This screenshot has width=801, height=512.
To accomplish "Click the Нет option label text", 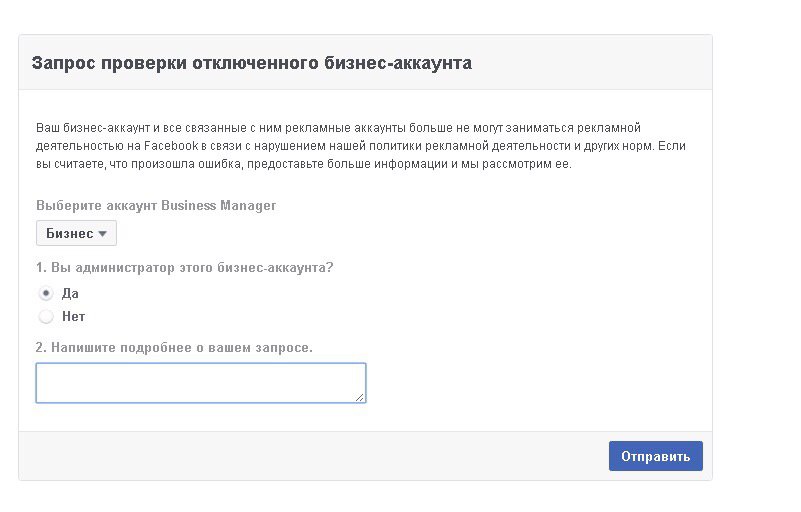I will pyautogui.click(x=74, y=316).
